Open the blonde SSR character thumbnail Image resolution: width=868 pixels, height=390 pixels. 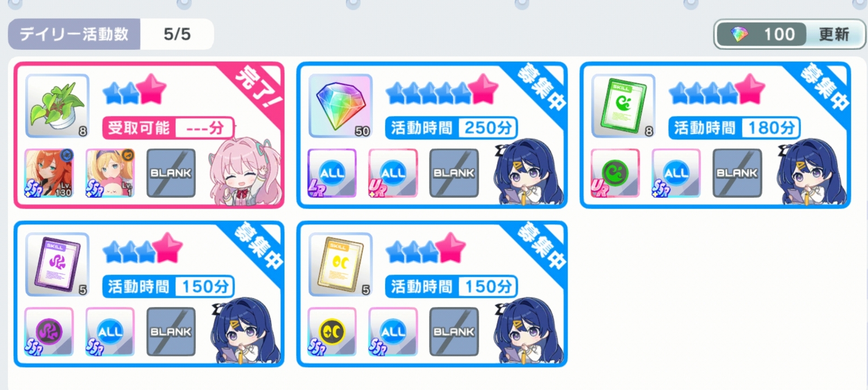110,173
